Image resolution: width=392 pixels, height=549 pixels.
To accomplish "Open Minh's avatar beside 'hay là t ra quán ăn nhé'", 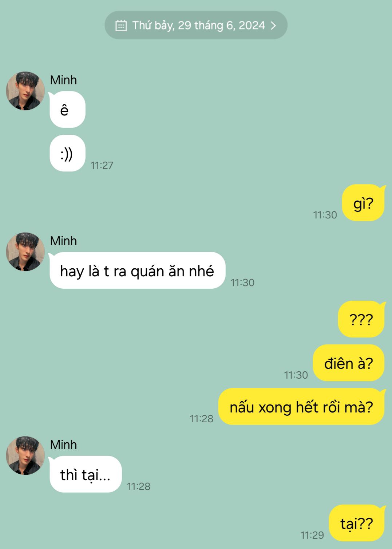I will (25, 252).
